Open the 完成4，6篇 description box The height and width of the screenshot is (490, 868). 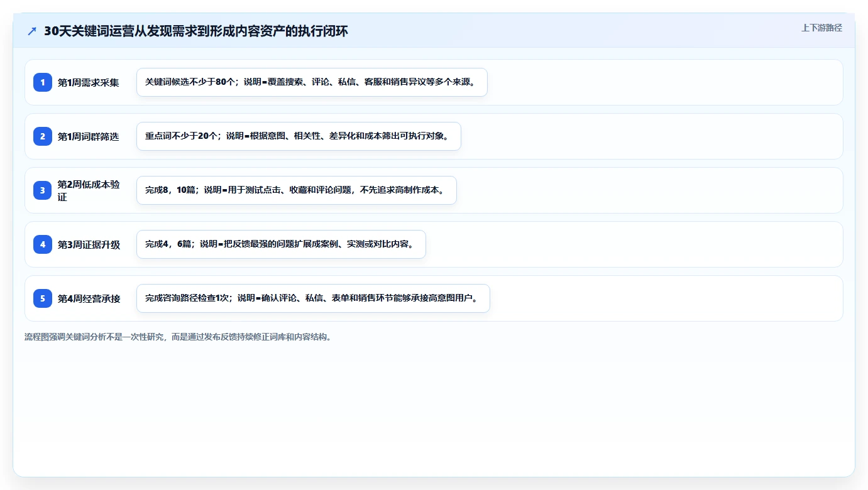click(281, 244)
